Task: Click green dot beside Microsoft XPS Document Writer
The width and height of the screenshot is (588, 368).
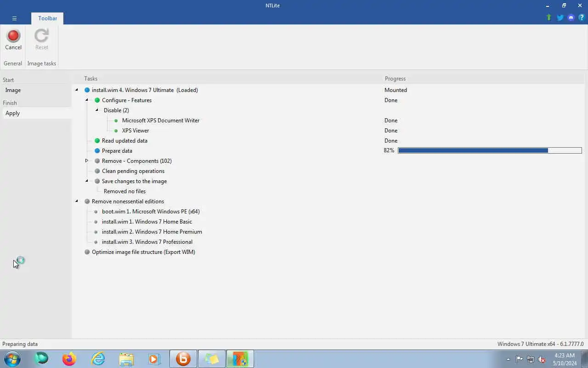Action: [x=116, y=121]
